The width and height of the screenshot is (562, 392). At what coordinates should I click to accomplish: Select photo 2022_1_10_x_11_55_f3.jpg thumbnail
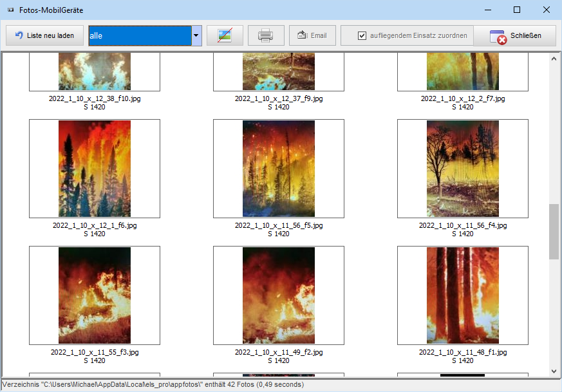[x=95, y=295]
